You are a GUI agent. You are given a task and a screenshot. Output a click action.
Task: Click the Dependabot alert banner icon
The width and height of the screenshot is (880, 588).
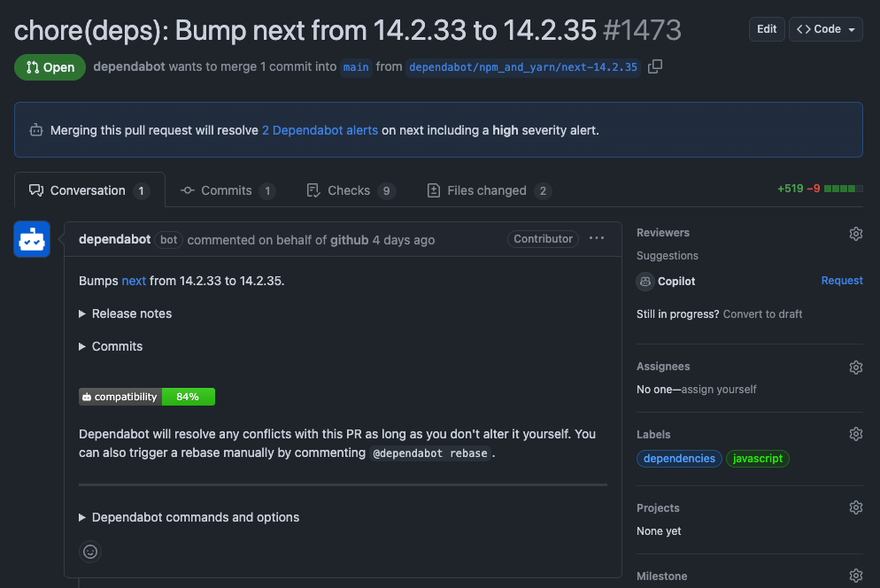36,130
